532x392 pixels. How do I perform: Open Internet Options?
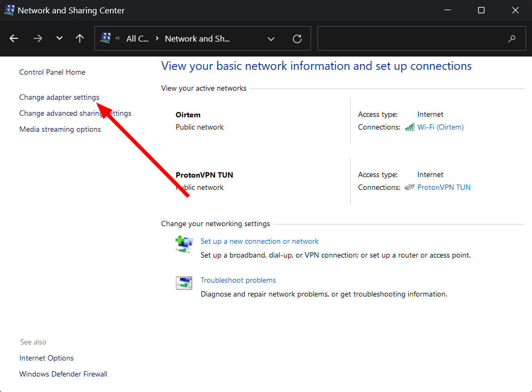pos(46,358)
